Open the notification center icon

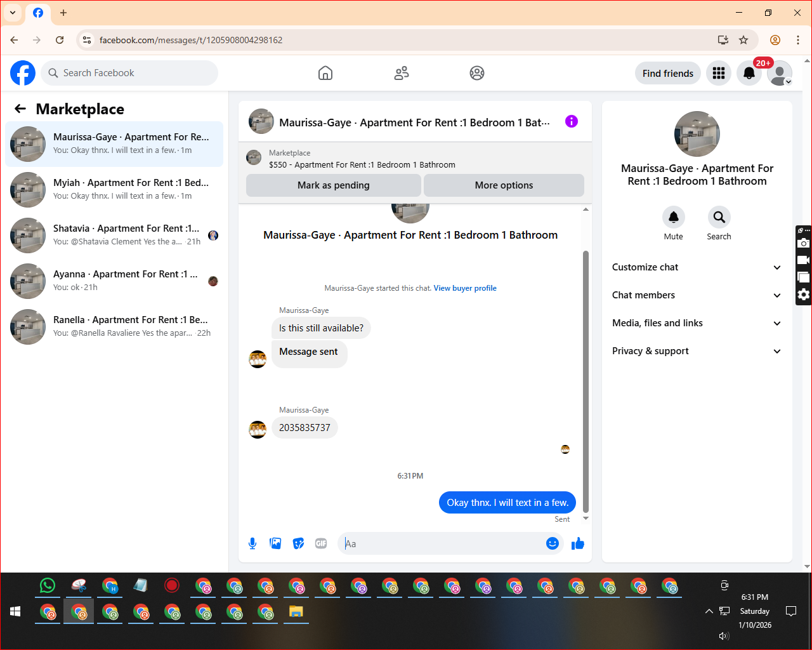[791, 611]
